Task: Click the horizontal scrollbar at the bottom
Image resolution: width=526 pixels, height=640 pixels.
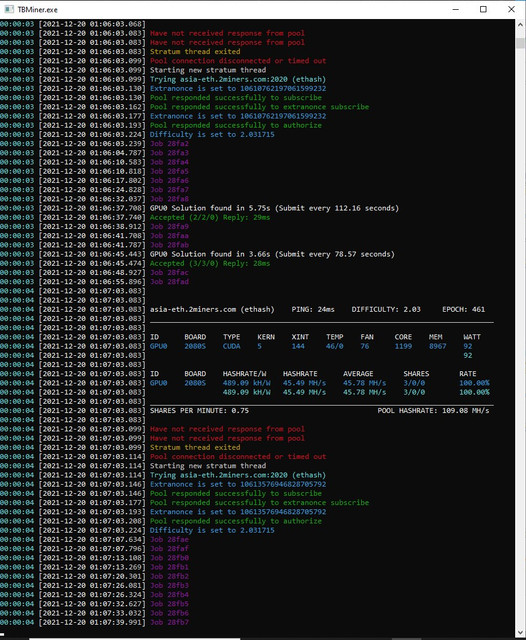Action: (x=135, y=638)
